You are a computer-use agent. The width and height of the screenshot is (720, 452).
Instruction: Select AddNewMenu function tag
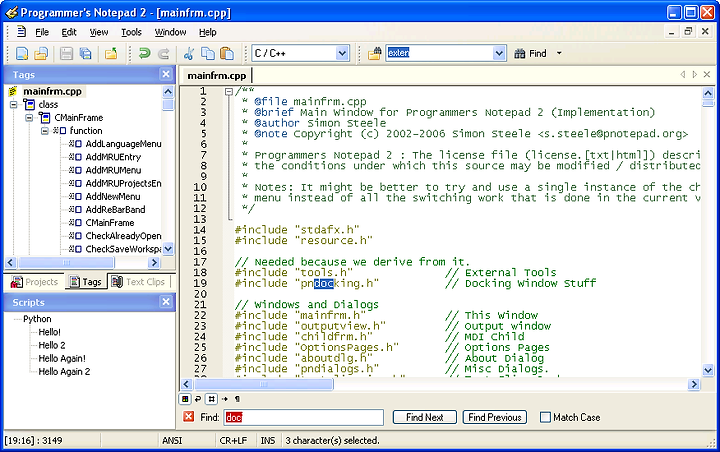click(x=113, y=197)
